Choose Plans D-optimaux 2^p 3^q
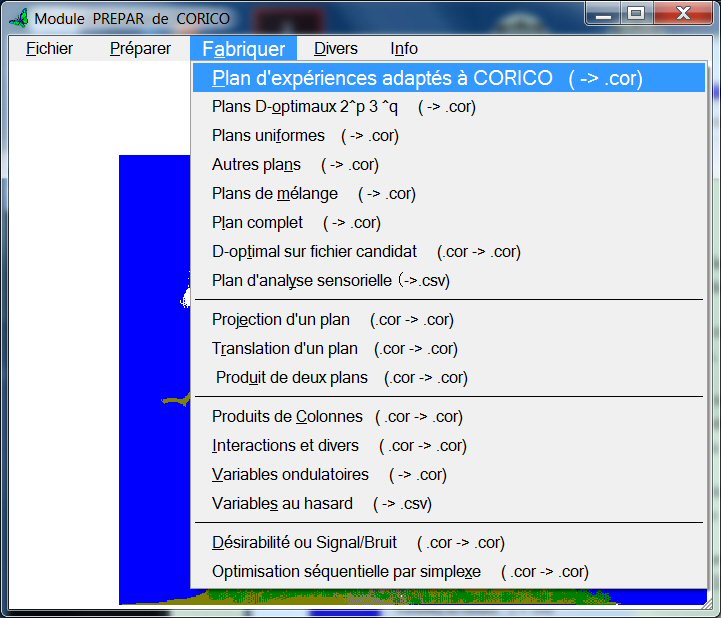Image resolution: width=721 pixels, height=618 pixels. coord(449,107)
